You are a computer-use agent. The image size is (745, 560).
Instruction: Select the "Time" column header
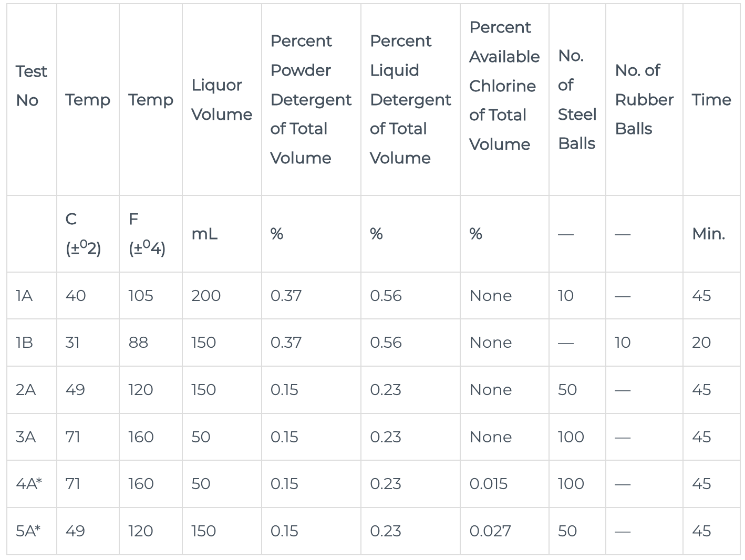(711, 100)
